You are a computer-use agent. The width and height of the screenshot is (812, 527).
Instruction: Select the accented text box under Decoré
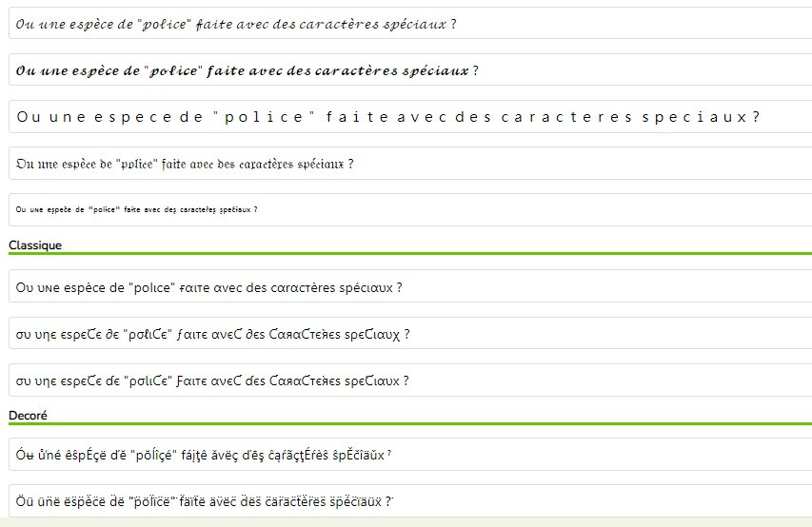point(409,455)
